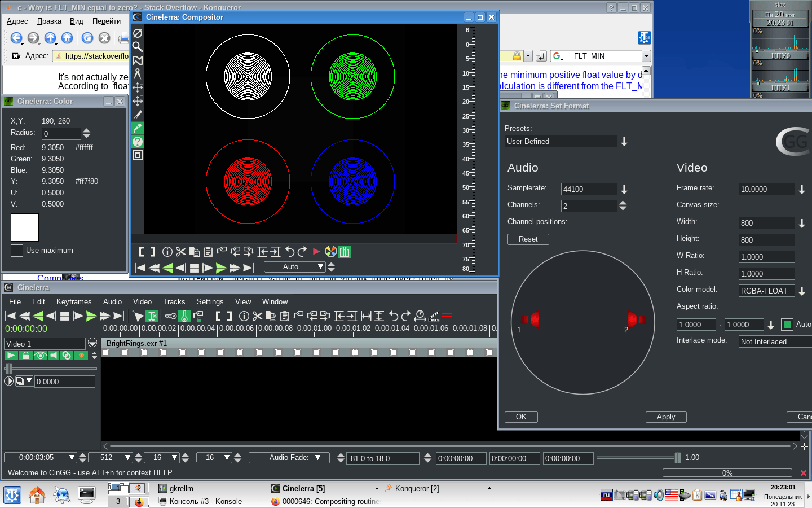Open the Compositor zoom Auto dropdown
This screenshot has height=508, width=812.
tap(320, 267)
